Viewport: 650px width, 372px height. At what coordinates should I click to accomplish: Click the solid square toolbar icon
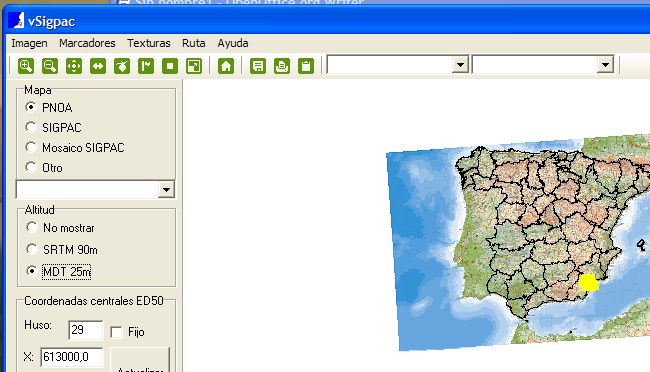[x=170, y=66]
